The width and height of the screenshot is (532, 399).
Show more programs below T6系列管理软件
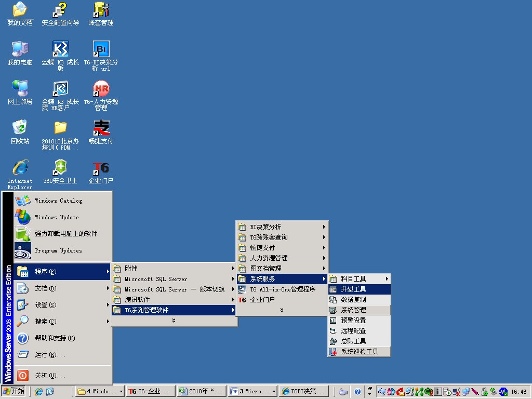tap(174, 320)
